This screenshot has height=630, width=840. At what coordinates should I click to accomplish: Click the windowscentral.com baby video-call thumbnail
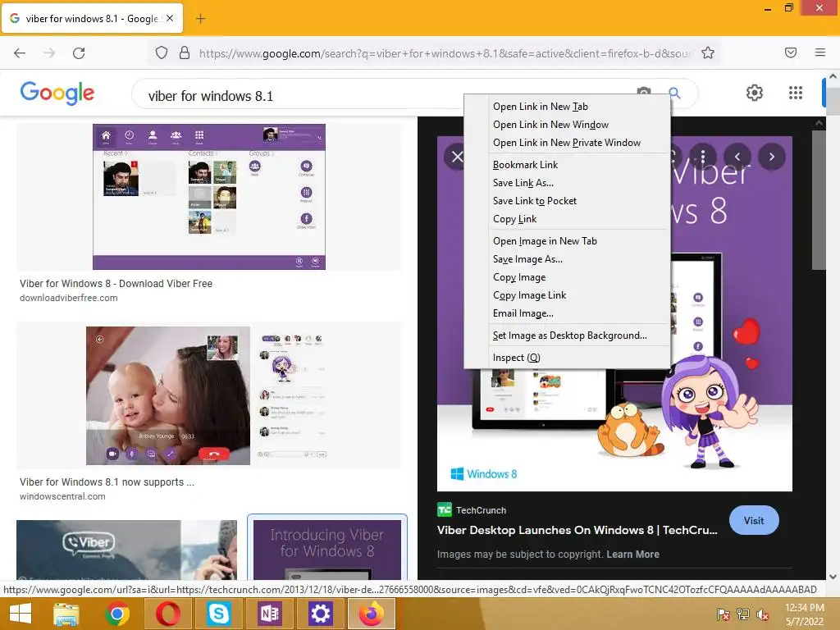coord(209,395)
